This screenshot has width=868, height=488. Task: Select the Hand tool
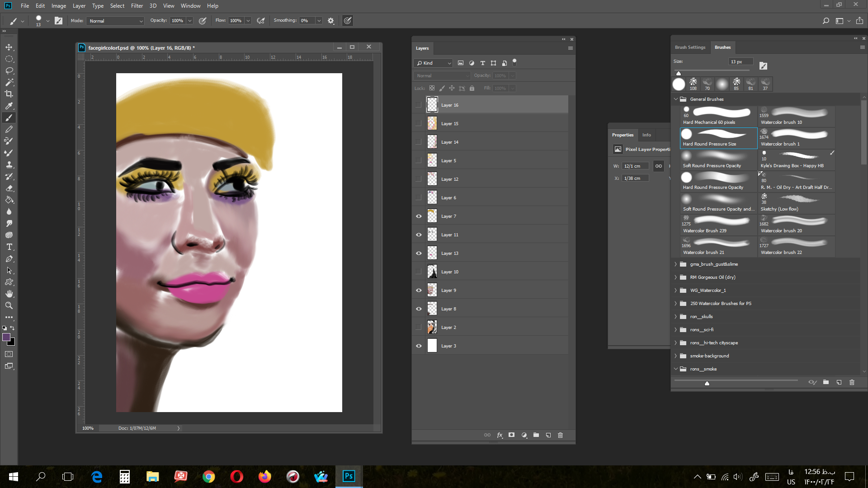pyautogui.click(x=9, y=294)
